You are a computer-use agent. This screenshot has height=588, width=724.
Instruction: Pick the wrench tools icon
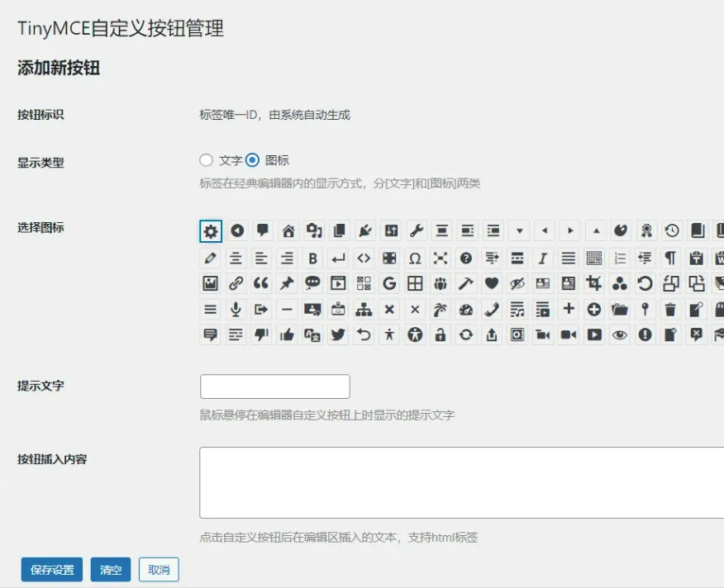tap(417, 230)
